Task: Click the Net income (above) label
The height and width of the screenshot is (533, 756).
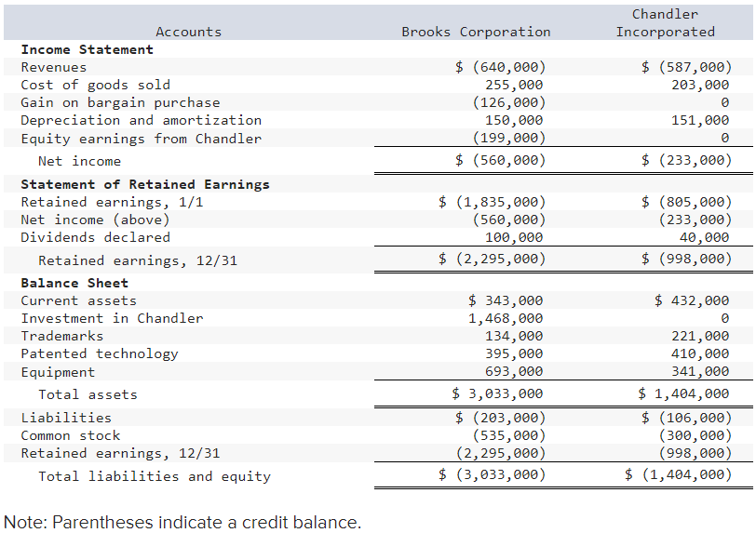Action: [96, 220]
